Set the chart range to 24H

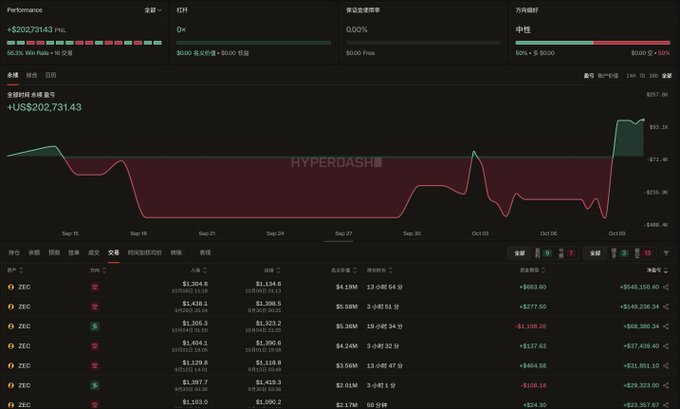[631, 75]
